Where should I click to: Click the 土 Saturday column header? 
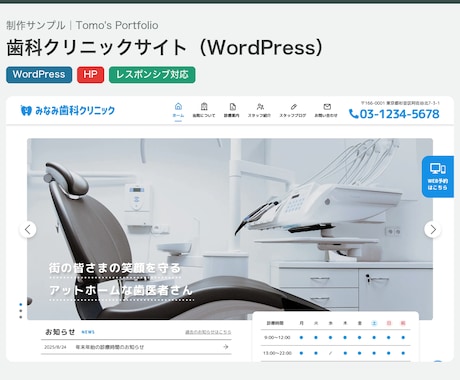(374, 323)
